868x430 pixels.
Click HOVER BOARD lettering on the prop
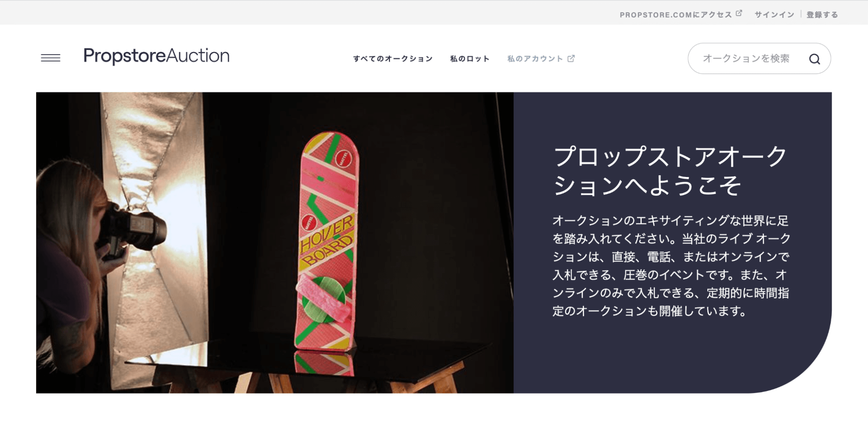tap(327, 240)
